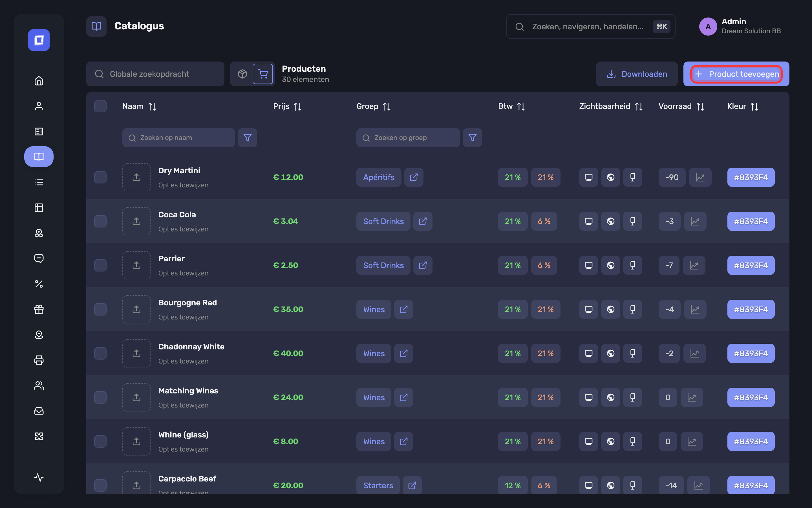Open color swatch #8393F4 for Perrier
This screenshot has width=812, height=508.
pos(751,265)
